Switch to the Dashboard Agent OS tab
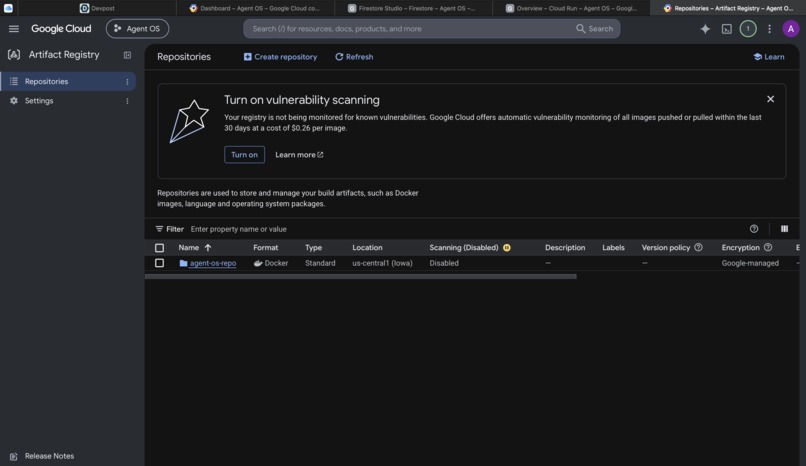Screen dimensions: 806x466 (254, 8)
